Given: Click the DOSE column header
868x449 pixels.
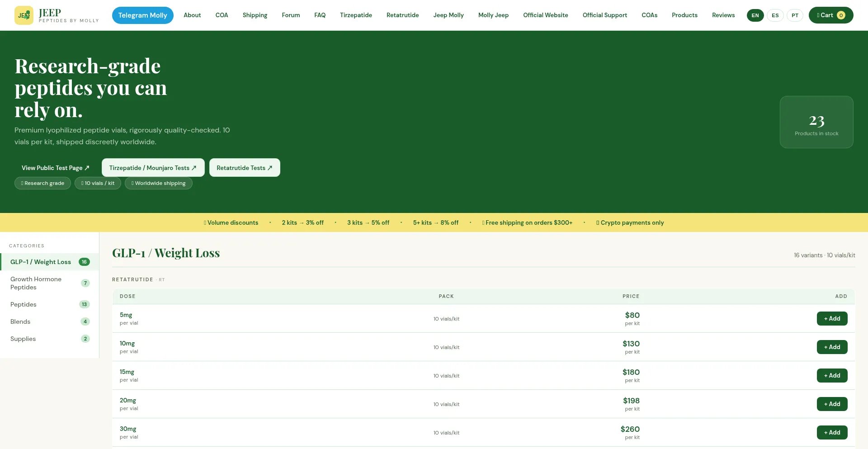Looking at the screenshot, I should [x=127, y=296].
